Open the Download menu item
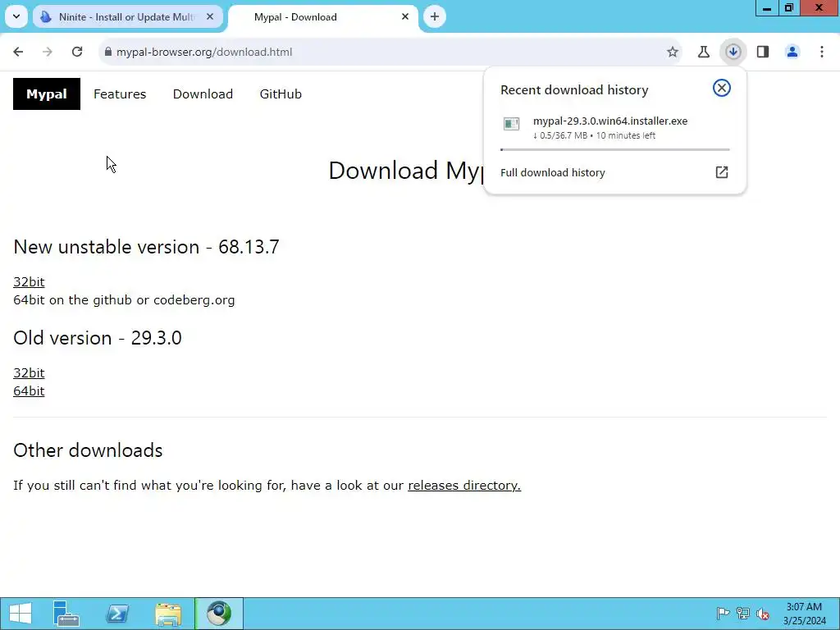The width and height of the screenshot is (840, 630). pyautogui.click(x=203, y=94)
